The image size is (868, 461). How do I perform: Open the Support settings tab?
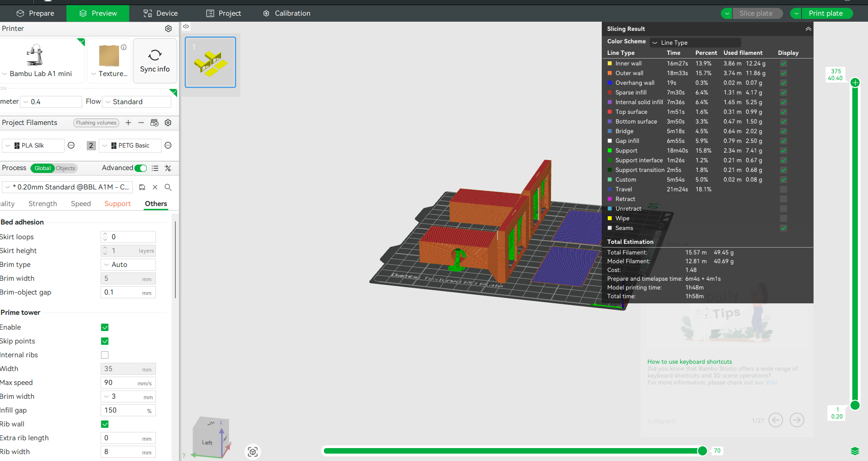(x=117, y=204)
